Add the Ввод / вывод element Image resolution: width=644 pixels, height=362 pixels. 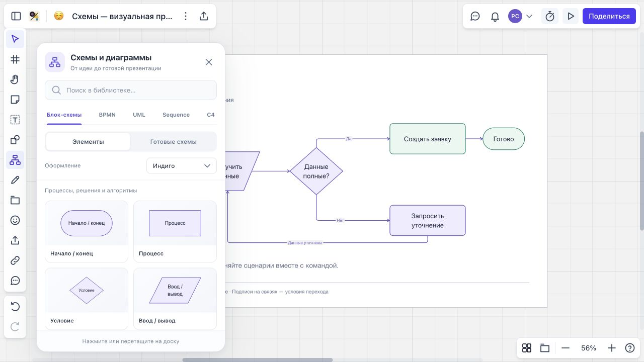(175, 298)
